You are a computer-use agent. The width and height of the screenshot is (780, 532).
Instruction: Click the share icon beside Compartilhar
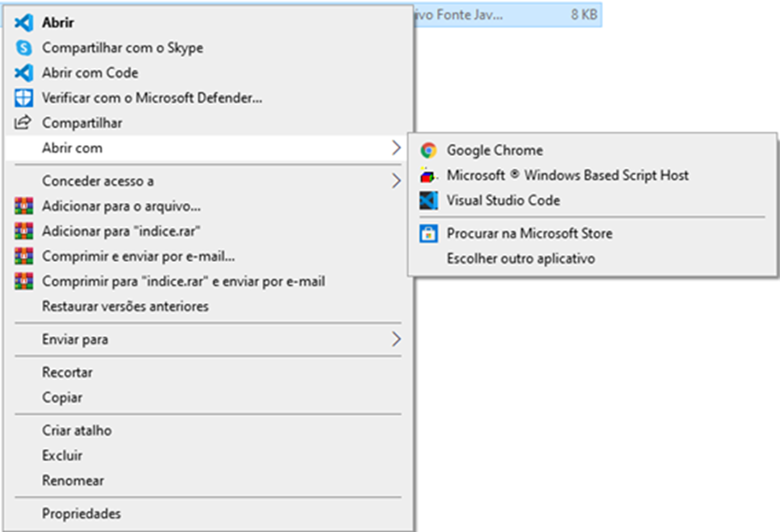point(23,122)
